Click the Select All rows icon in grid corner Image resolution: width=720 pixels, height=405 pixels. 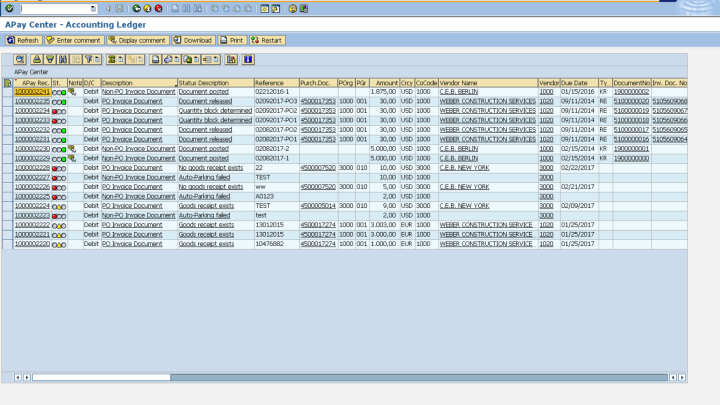click(x=8, y=82)
